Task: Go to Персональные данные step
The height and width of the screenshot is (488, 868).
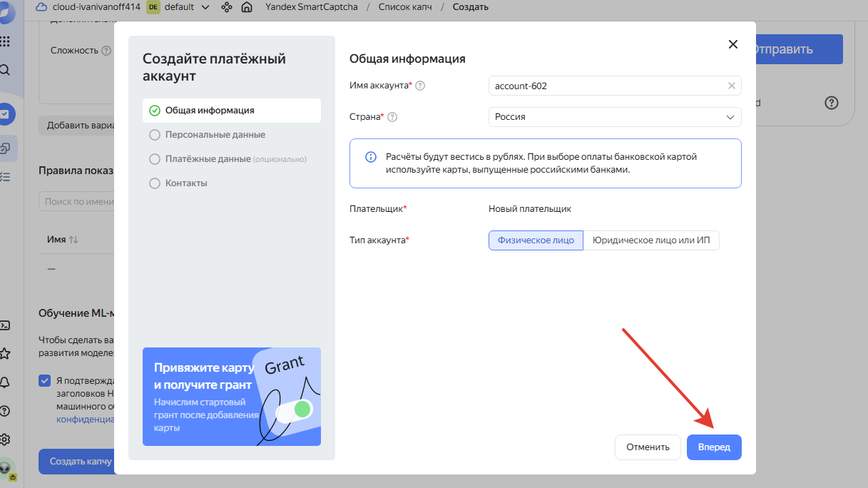Action: point(215,135)
